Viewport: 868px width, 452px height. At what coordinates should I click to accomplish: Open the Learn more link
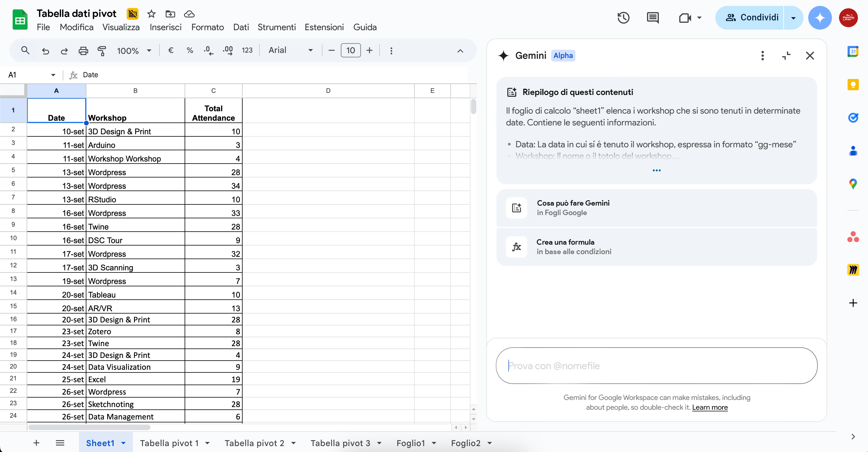pyautogui.click(x=710, y=407)
